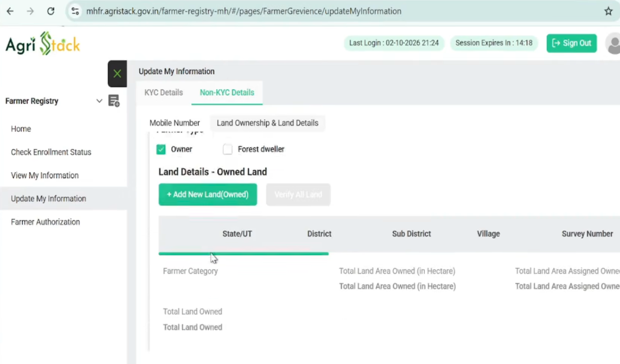Screen dimensions: 620x364
Task: Uncheck the Owner checkbox
Action: point(161,149)
